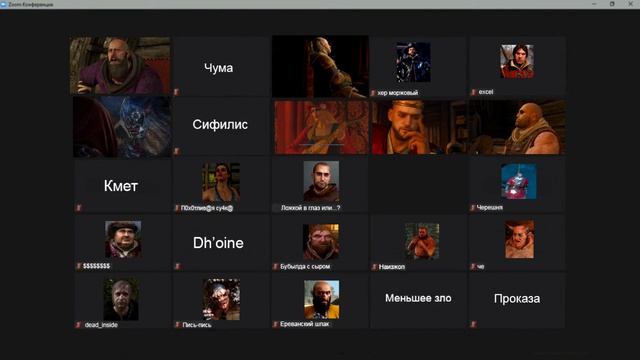The width and height of the screenshot is (640, 360).
Task: Select the red tapestry video tile
Action: click(x=322, y=127)
